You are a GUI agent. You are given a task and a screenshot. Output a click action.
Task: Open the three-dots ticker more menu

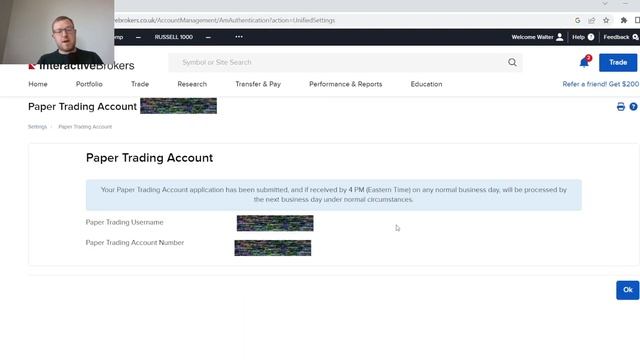coord(239,37)
